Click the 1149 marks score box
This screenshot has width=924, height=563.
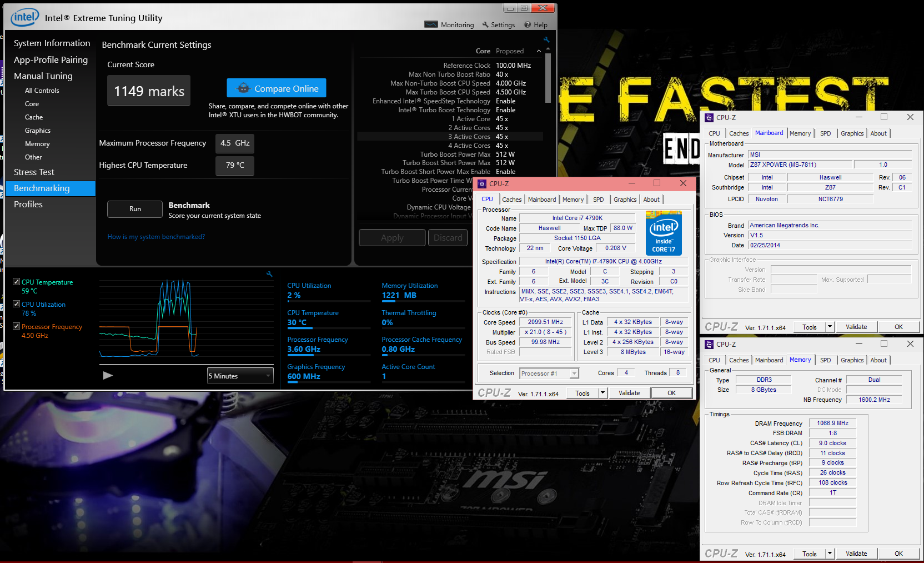coord(149,91)
